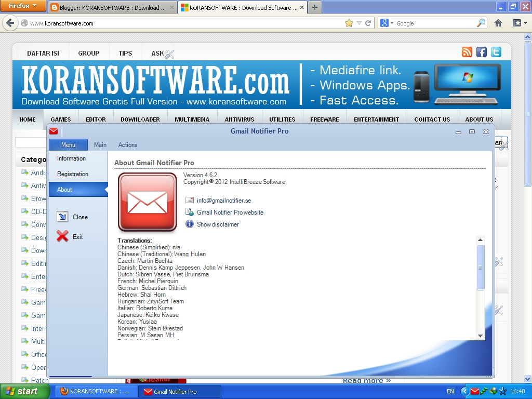Click the star icon in system tray

coord(503,392)
